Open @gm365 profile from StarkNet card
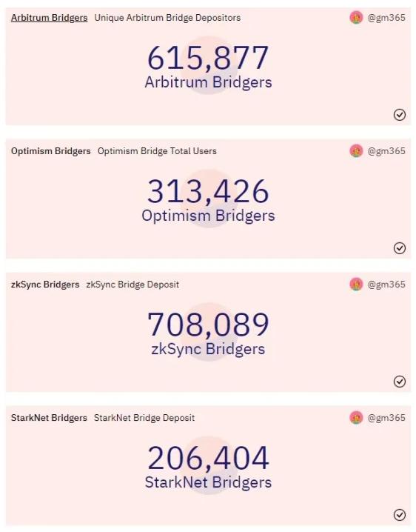 click(386, 418)
